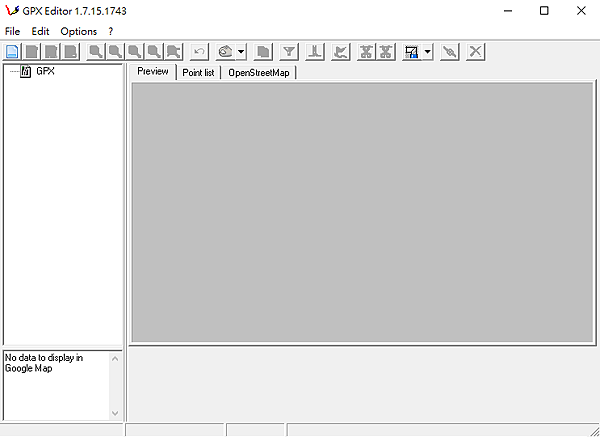Viewport: 600px width, 437px height.
Task: Maximize the GPX Editor window
Action: pyautogui.click(x=544, y=11)
